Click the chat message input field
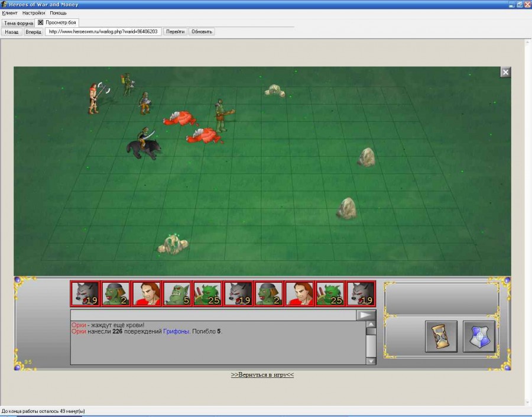 [213, 315]
